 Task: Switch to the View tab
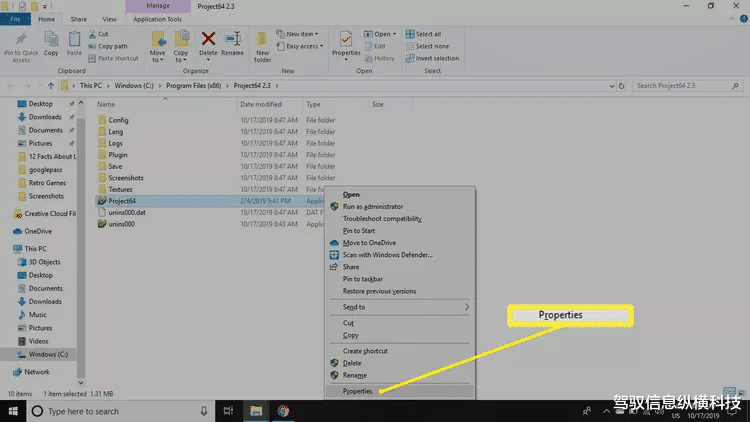[109, 19]
